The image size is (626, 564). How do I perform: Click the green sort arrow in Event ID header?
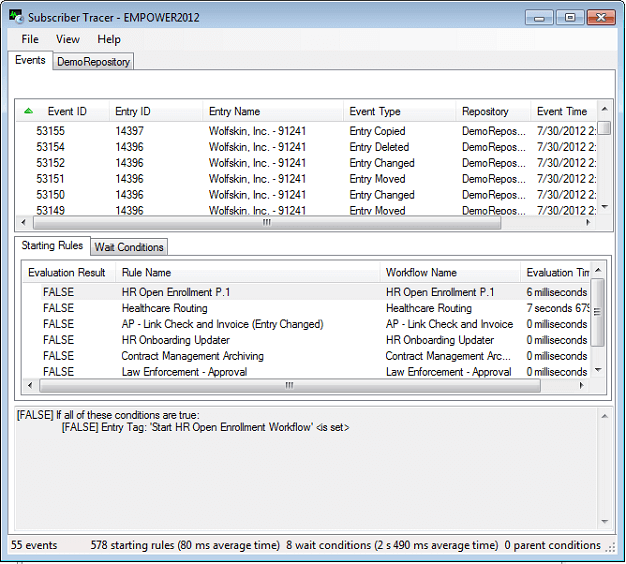[x=28, y=111]
